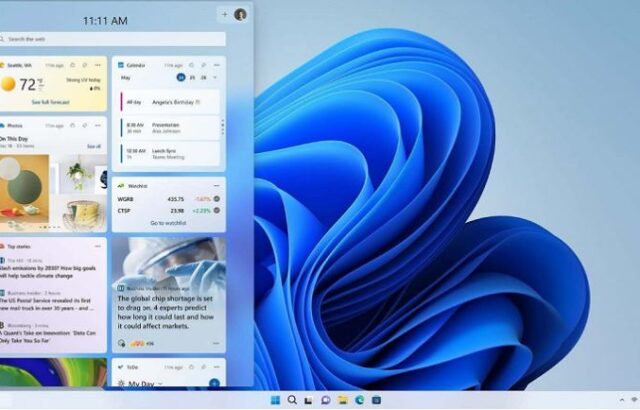This screenshot has height=410, width=640.
Task: Open Angela's Birthday all-day event
Action: pyautogui.click(x=170, y=102)
